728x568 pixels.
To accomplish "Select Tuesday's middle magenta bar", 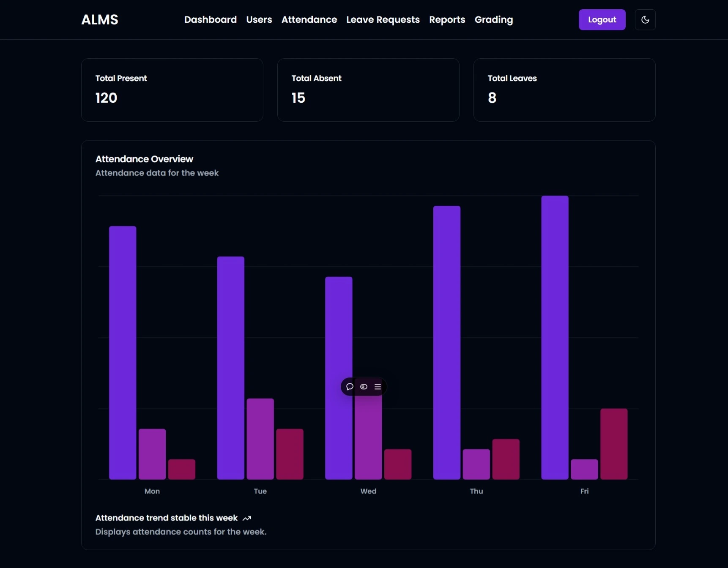I will click(x=260, y=439).
